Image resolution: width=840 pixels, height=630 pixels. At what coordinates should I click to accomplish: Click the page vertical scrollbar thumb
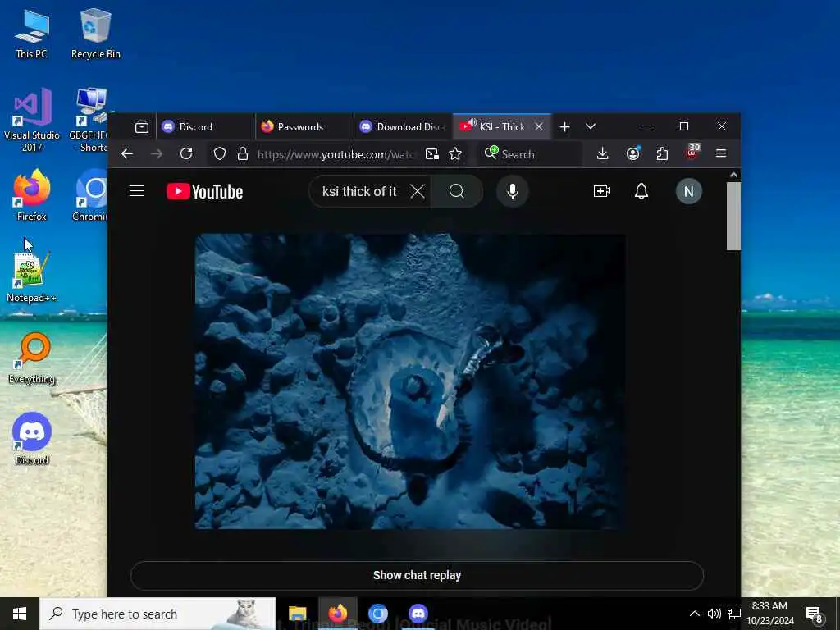[x=733, y=216]
